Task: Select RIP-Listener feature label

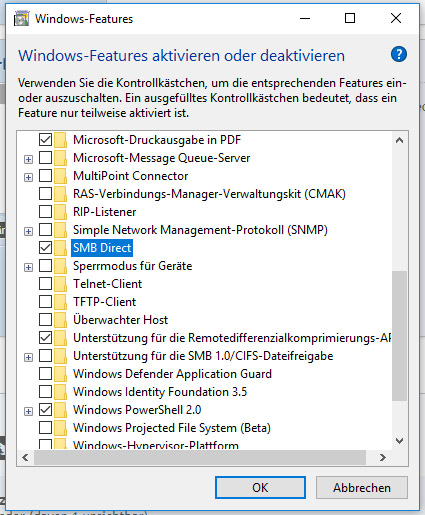Action: 104,212
